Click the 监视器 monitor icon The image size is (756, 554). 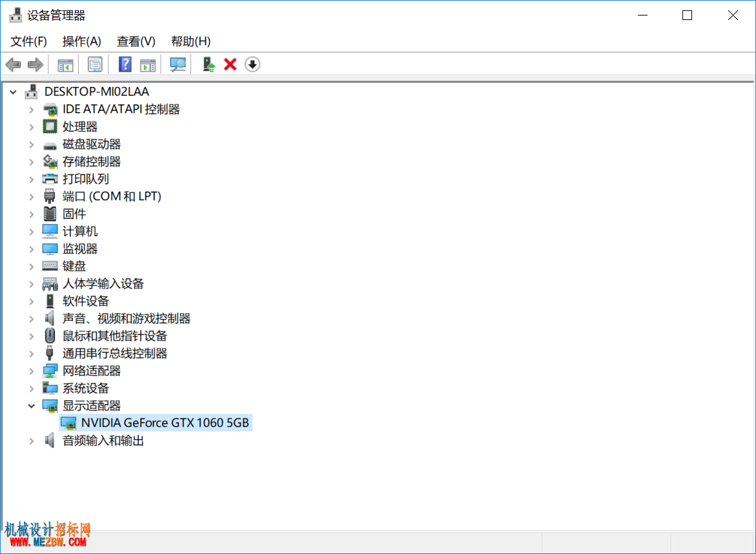[x=50, y=249]
